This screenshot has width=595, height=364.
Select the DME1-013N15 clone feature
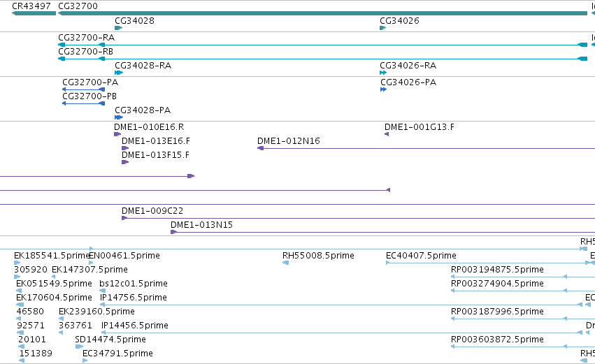382,232
